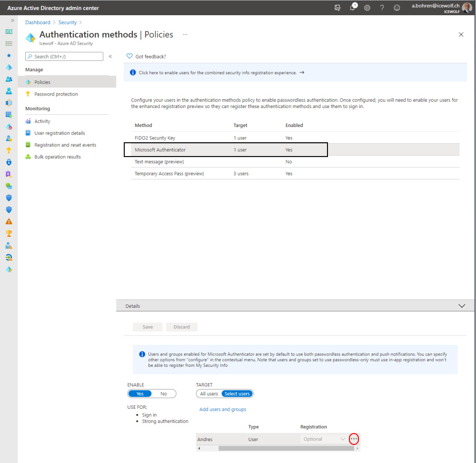Click the Favorites star icon
This screenshot has width=476, height=463.
coord(9,56)
